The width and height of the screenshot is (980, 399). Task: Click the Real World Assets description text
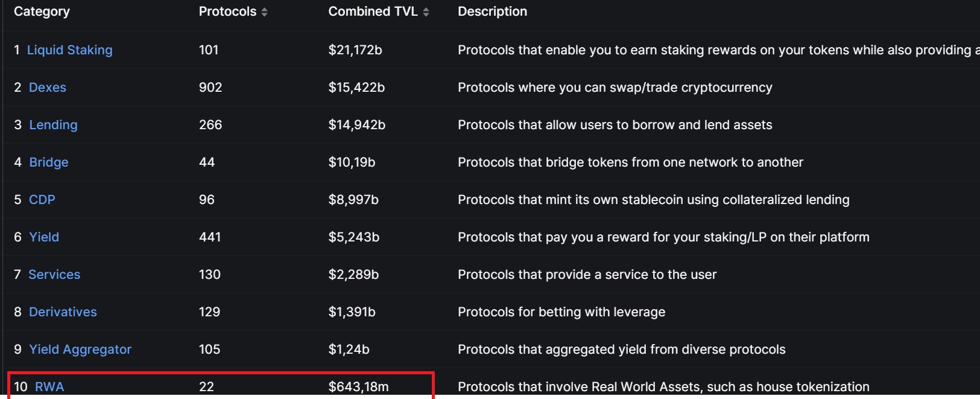(x=663, y=387)
